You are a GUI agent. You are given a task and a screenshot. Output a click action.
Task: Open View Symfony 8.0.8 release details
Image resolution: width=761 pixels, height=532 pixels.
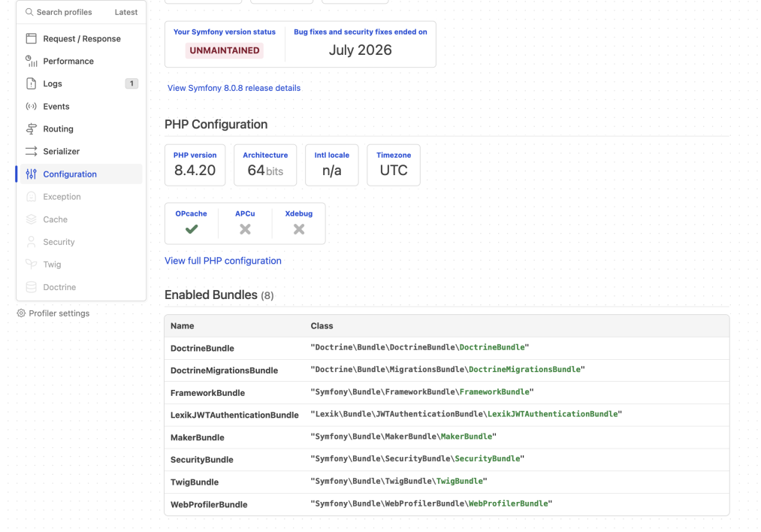coord(234,88)
